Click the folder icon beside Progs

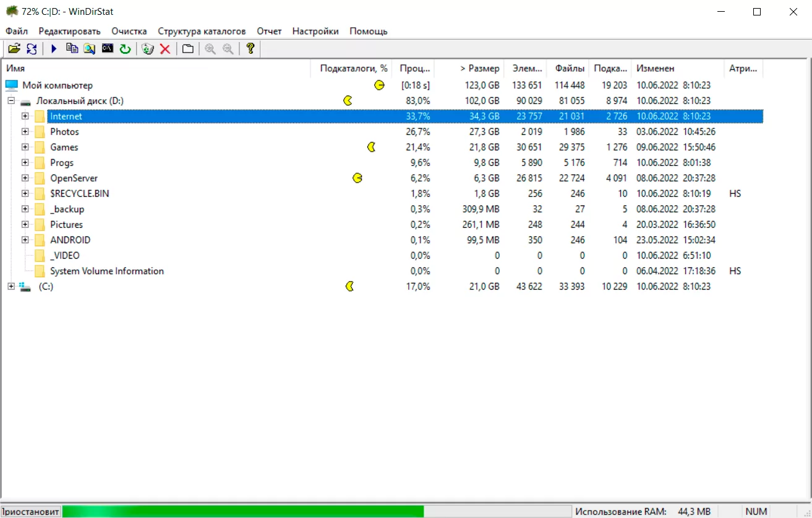pyautogui.click(x=40, y=163)
